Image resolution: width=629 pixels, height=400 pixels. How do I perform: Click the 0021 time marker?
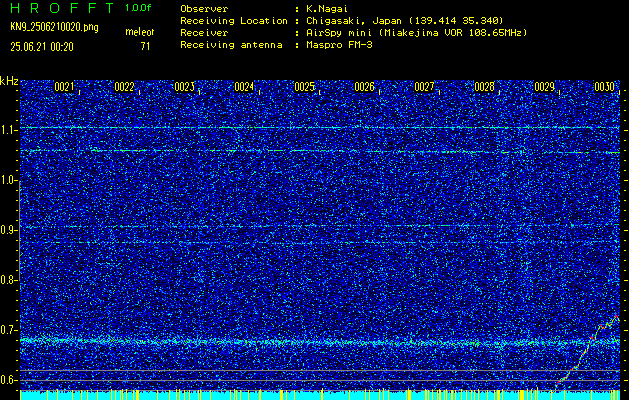[x=64, y=87]
